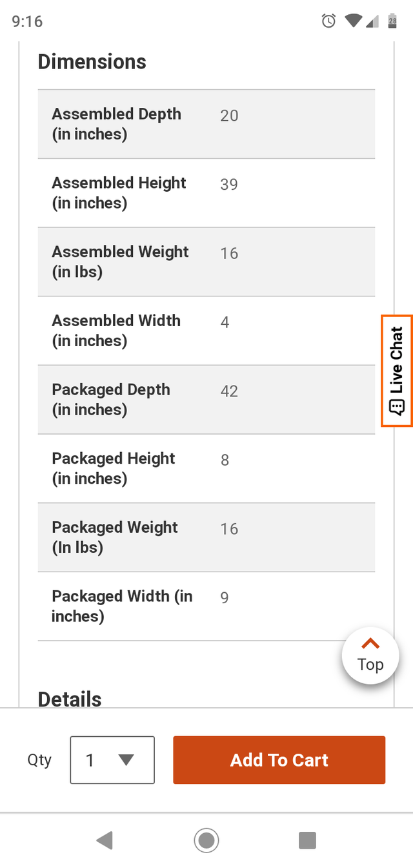Viewport: 413px width, 868px height.
Task: Tap the Packaged Weight row
Action: point(206,537)
